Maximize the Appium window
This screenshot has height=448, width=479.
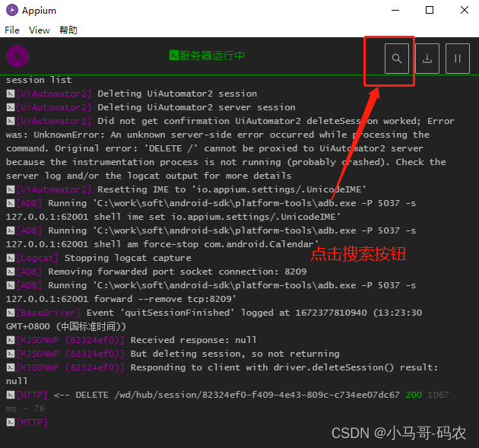coord(430,10)
